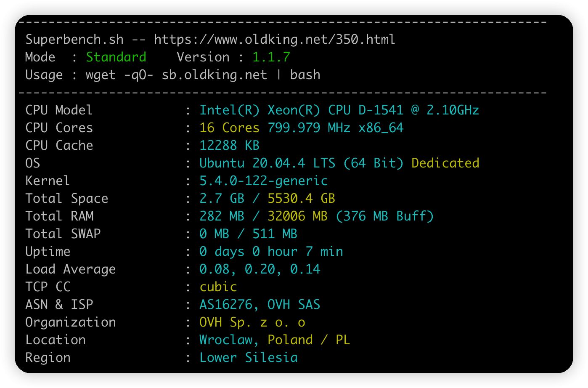The width and height of the screenshot is (588, 388).
Task: Open the oldking.net/350.html URL
Action: pyautogui.click(x=274, y=40)
